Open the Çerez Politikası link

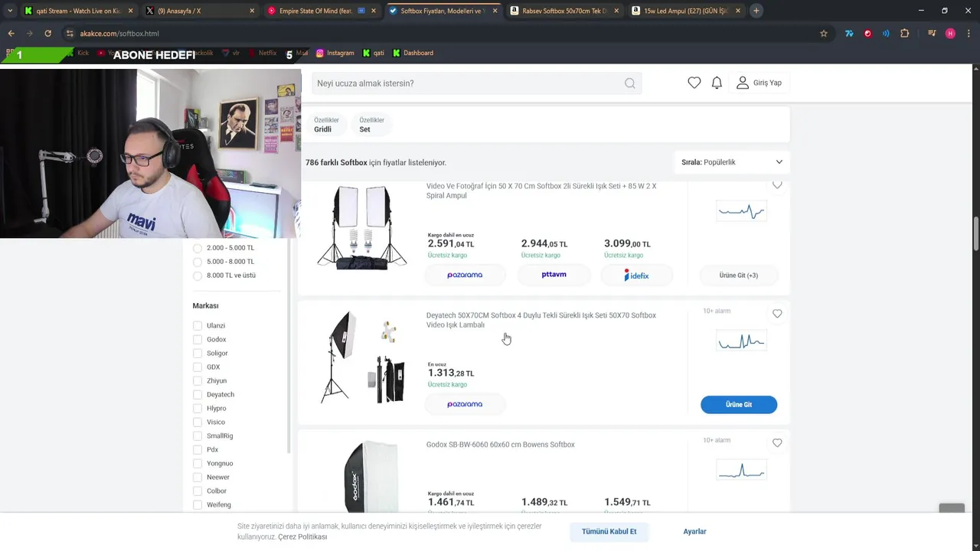tap(302, 537)
